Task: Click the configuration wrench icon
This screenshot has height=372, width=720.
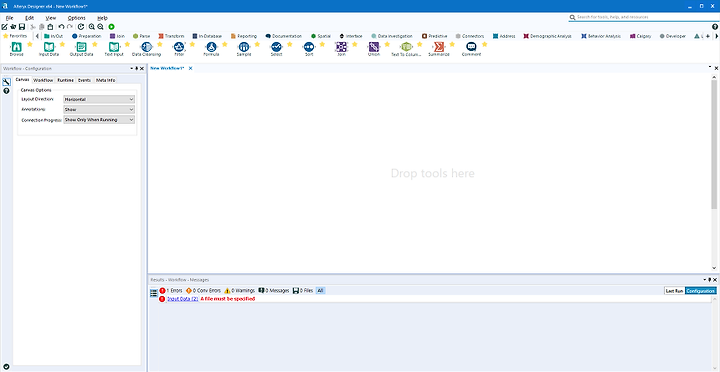Action: pyautogui.click(x=6, y=82)
